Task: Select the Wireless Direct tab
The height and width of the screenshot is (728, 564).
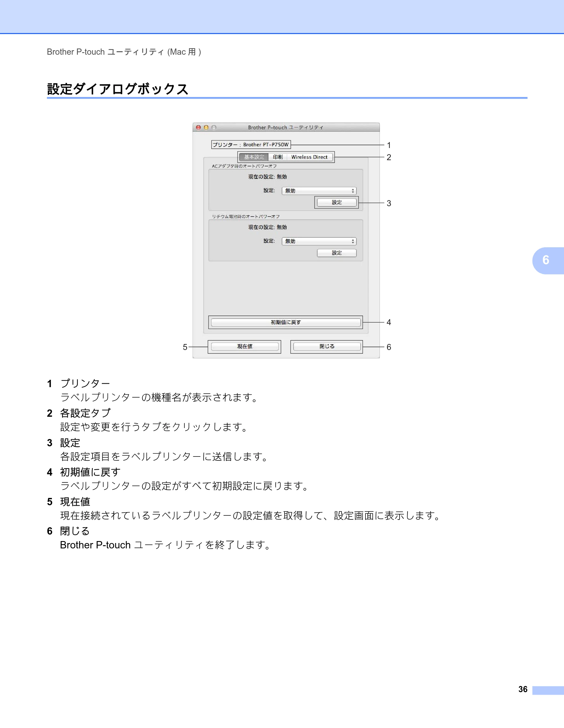Action: (309, 157)
